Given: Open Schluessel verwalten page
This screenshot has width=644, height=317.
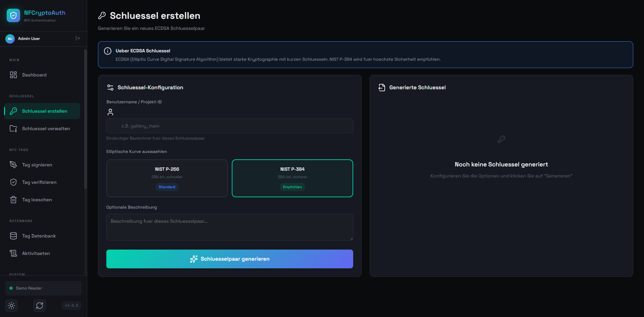Looking at the screenshot, I should click(x=46, y=128).
